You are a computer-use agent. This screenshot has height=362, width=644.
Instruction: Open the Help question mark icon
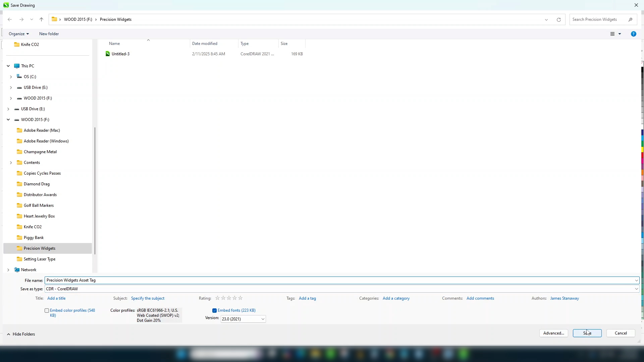(633, 34)
